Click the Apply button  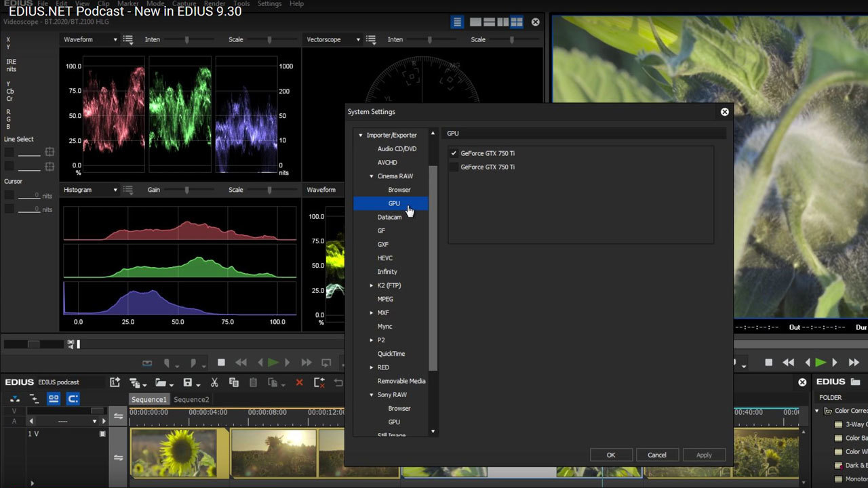point(704,455)
